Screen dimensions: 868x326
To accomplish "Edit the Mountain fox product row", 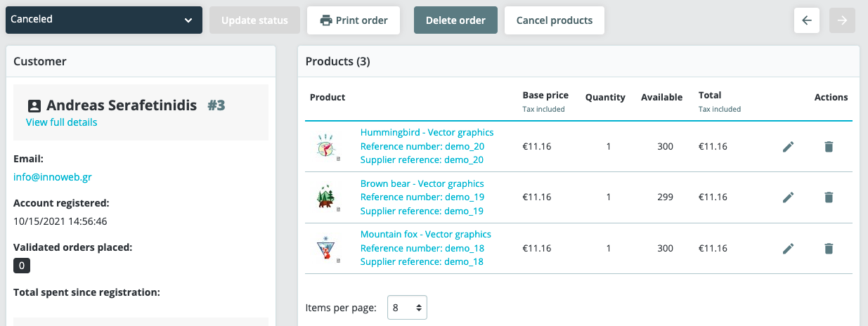I will pyautogui.click(x=788, y=248).
